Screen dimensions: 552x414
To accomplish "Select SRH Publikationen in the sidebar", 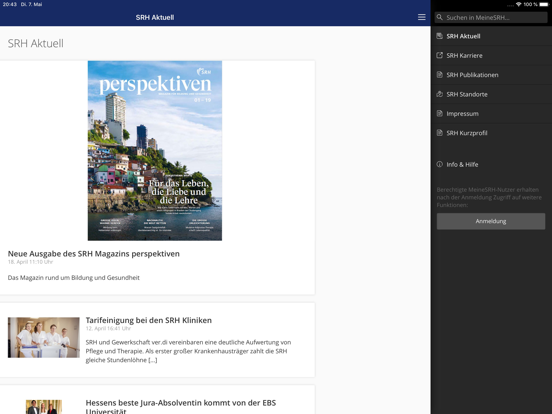I will 491,75.
